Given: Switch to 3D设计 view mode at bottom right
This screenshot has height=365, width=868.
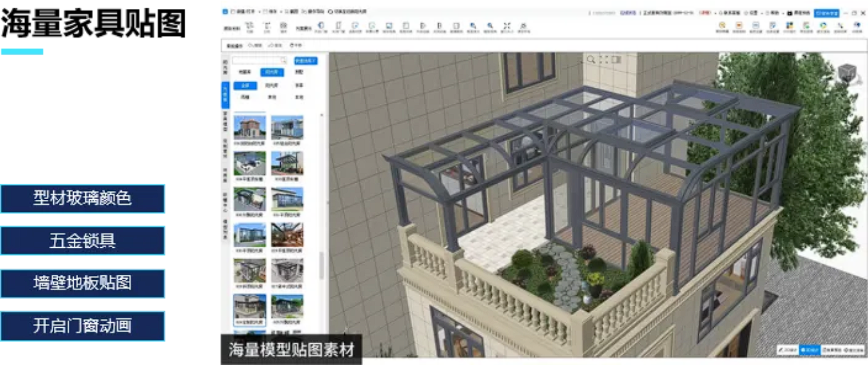Looking at the screenshot, I should click(x=810, y=350).
